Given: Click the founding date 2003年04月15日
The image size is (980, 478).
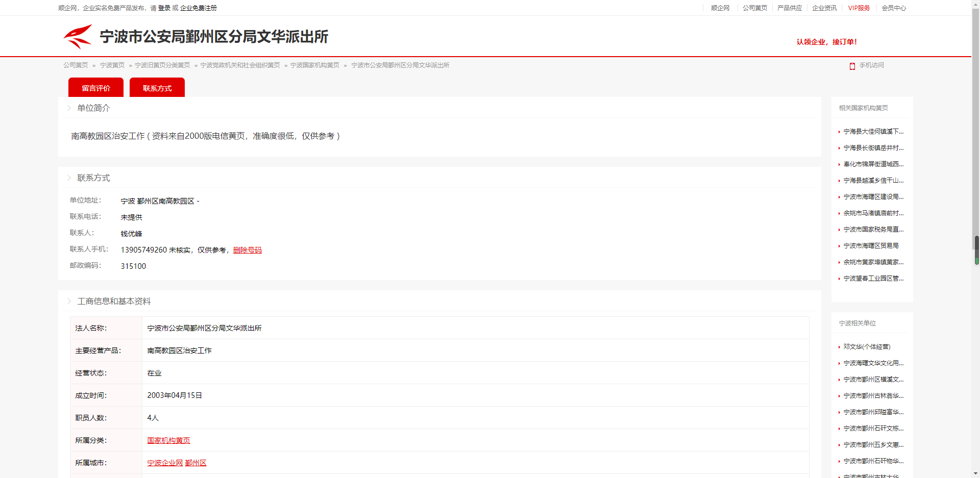Looking at the screenshot, I should [x=175, y=395].
